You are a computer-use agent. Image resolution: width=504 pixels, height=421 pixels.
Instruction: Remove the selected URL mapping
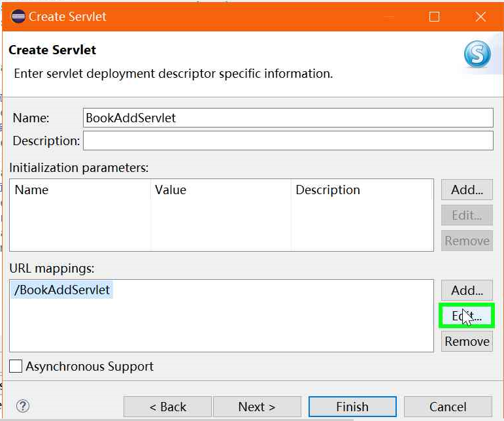[467, 341]
